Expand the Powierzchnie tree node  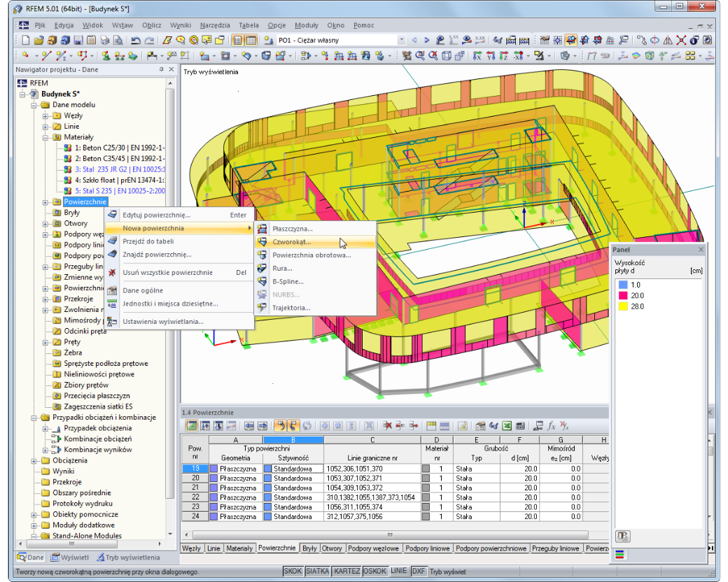coord(45,202)
